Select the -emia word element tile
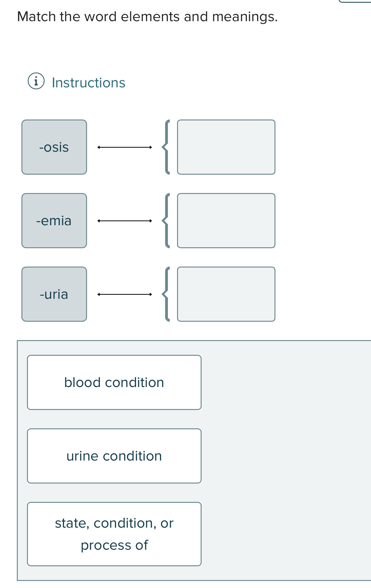This screenshot has width=371, height=588. click(54, 220)
